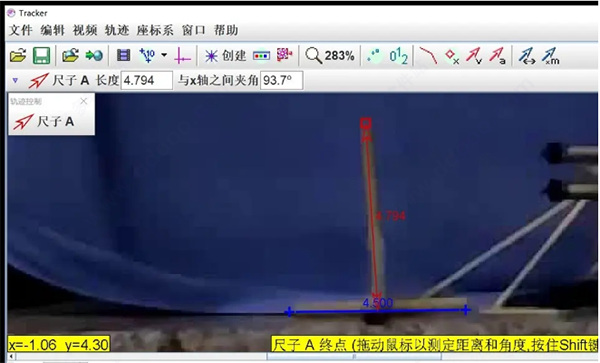Toggle the velocity vectors arrow icon
This screenshot has height=363, width=600.
pyautogui.click(x=474, y=56)
